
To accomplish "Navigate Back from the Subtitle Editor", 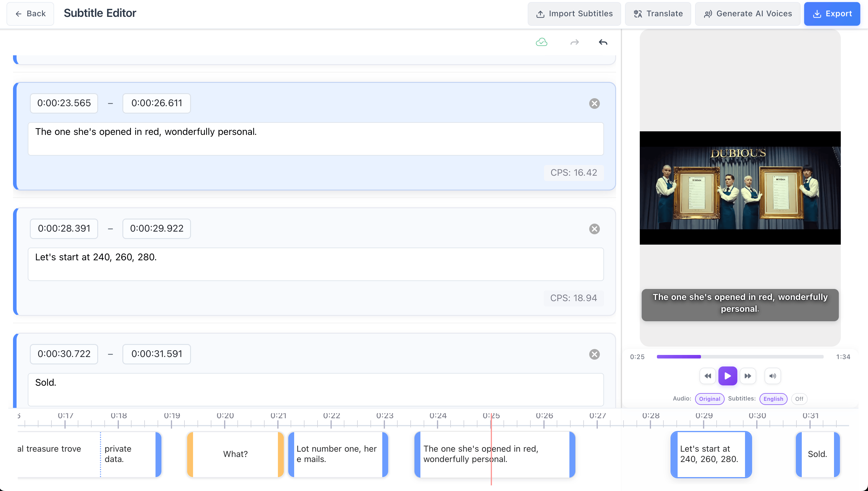I will point(30,14).
